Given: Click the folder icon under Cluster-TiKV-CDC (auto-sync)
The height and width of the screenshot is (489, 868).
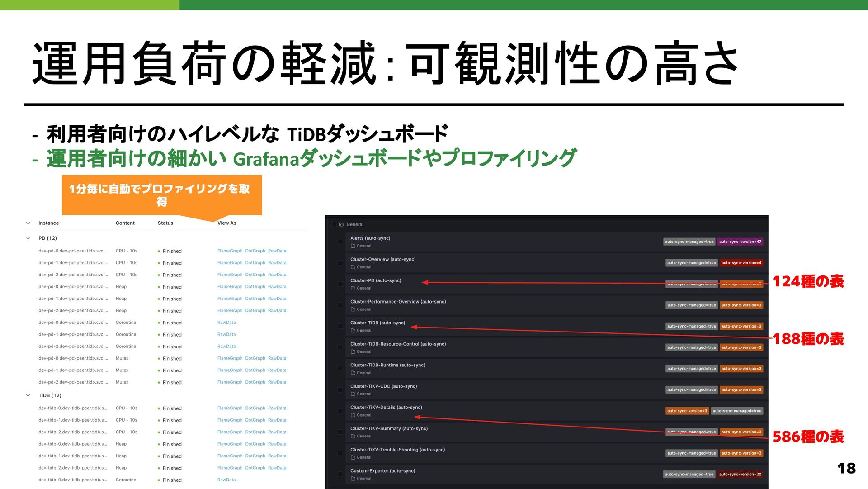Looking at the screenshot, I should coord(353,394).
